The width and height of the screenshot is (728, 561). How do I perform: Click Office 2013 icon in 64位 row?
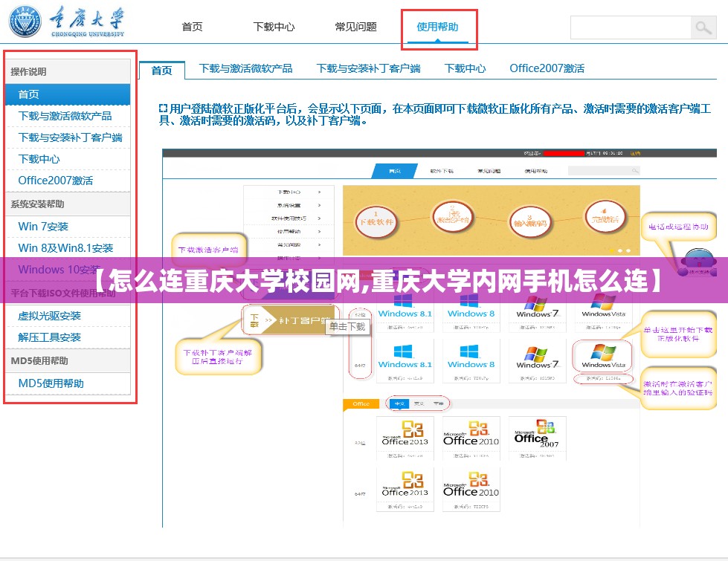(x=405, y=484)
